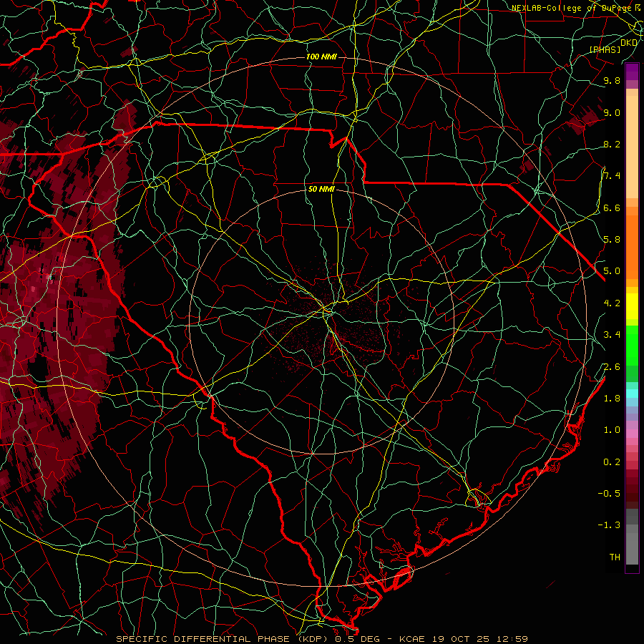The width and height of the screenshot is (644, 644).
Task: Select the 5.8 value on the color scale
Action: 612,240
